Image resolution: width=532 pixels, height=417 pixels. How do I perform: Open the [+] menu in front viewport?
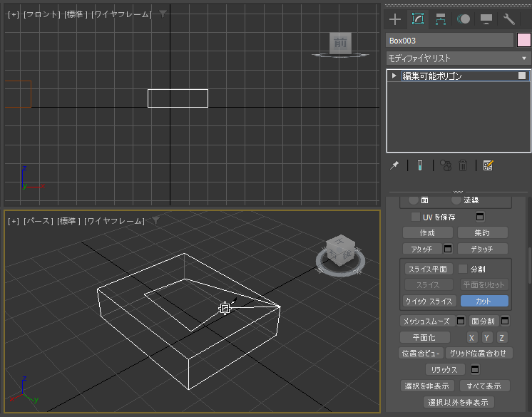(14, 14)
